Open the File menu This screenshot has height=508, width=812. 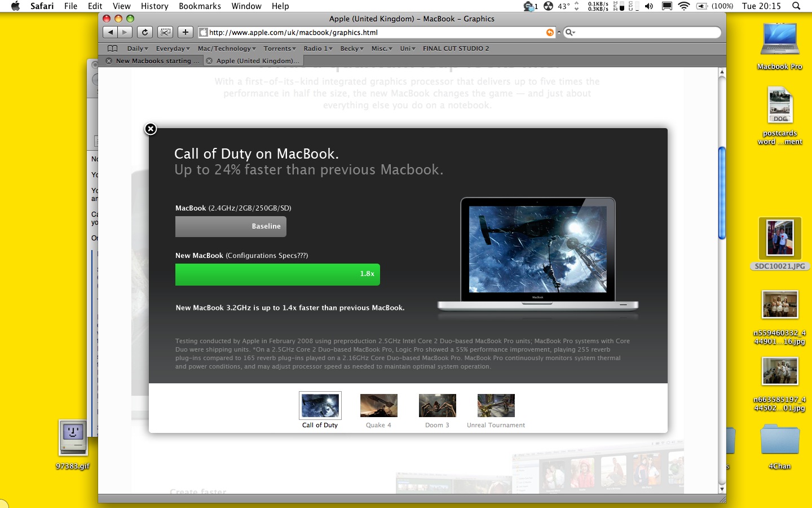[71, 6]
